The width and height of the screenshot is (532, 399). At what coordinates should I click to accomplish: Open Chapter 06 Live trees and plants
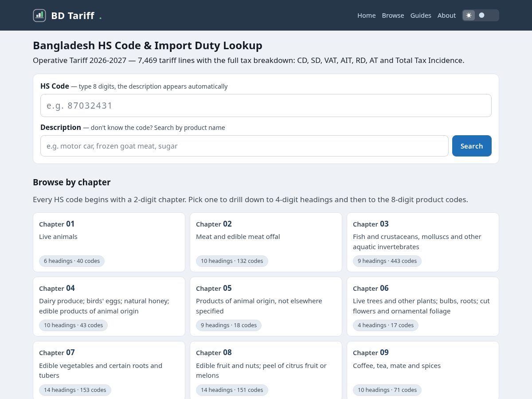pos(423,306)
